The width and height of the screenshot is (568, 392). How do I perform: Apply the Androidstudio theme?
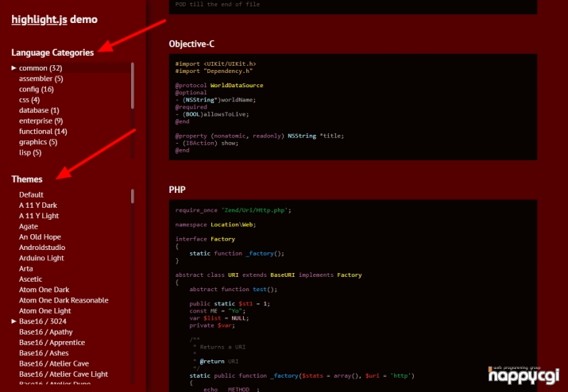42,248
